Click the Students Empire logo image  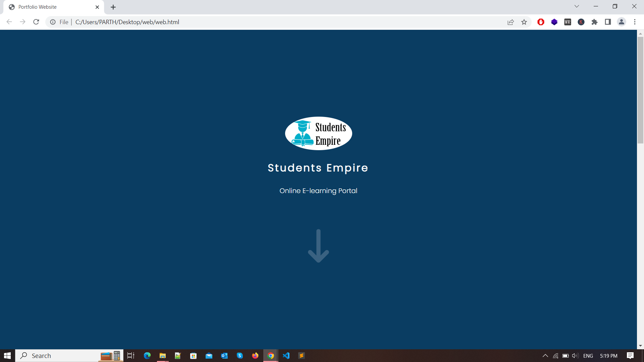tap(318, 133)
